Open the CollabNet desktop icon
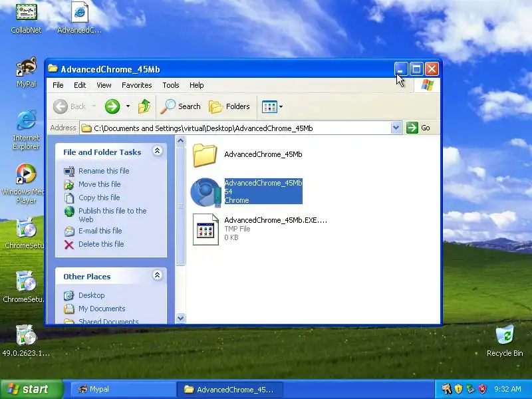 26,12
